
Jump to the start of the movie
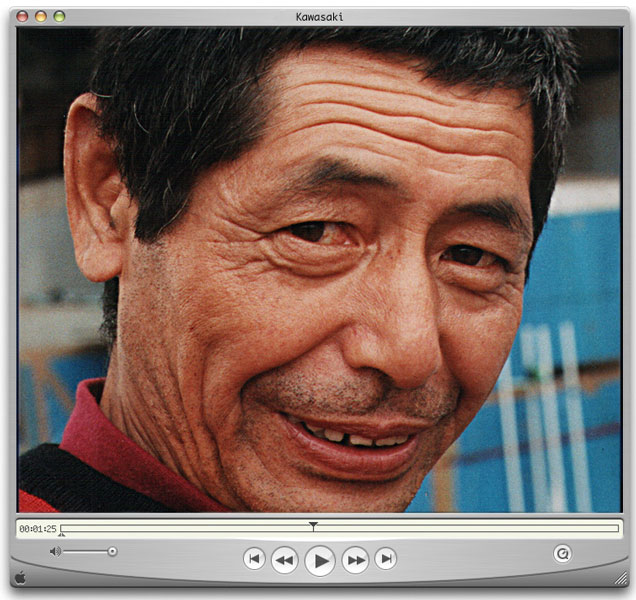point(254,559)
